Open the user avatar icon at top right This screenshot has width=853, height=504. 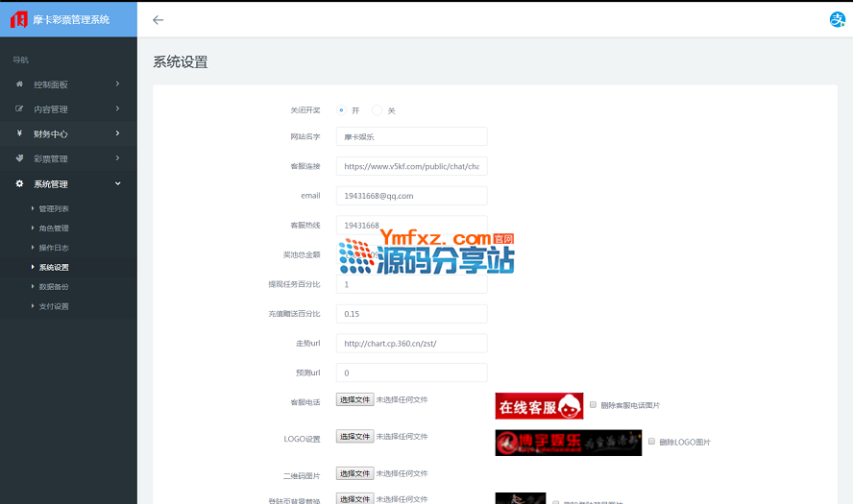click(837, 19)
